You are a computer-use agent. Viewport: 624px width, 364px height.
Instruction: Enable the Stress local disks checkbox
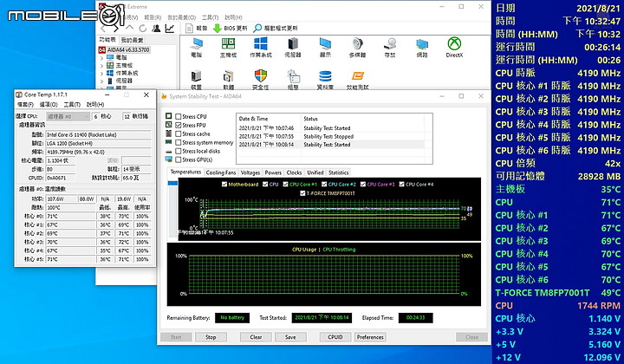click(x=179, y=151)
